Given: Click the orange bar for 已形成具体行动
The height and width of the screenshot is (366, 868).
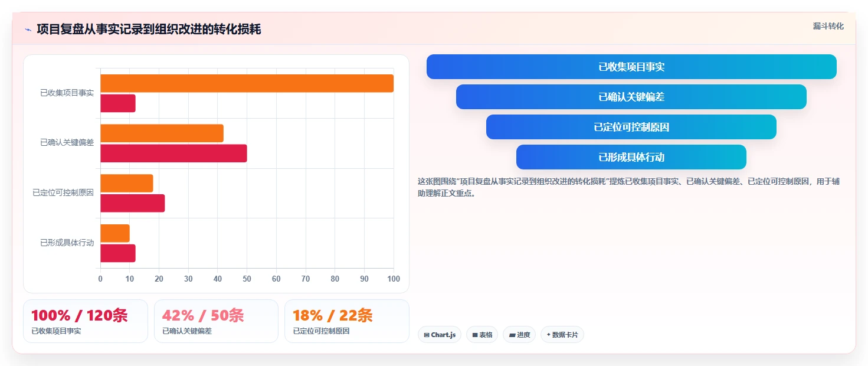Looking at the screenshot, I should pos(115,233).
